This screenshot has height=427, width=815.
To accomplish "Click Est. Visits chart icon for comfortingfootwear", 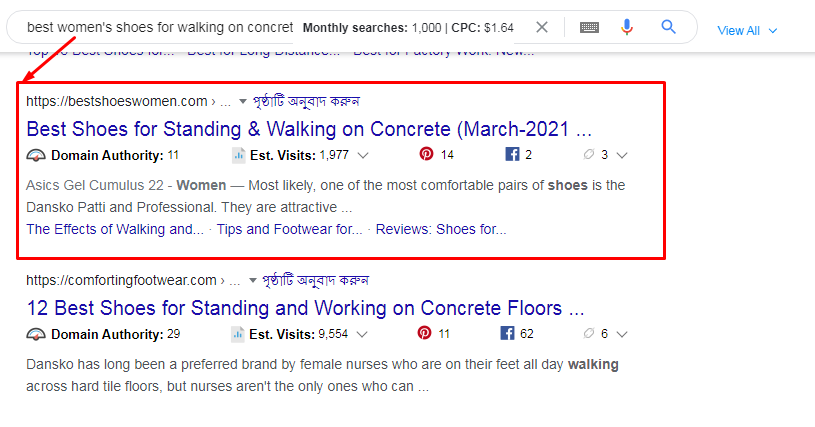I will point(238,334).
